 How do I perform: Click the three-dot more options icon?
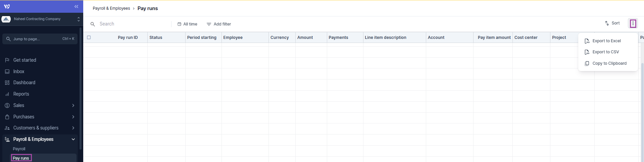[633, 23]
